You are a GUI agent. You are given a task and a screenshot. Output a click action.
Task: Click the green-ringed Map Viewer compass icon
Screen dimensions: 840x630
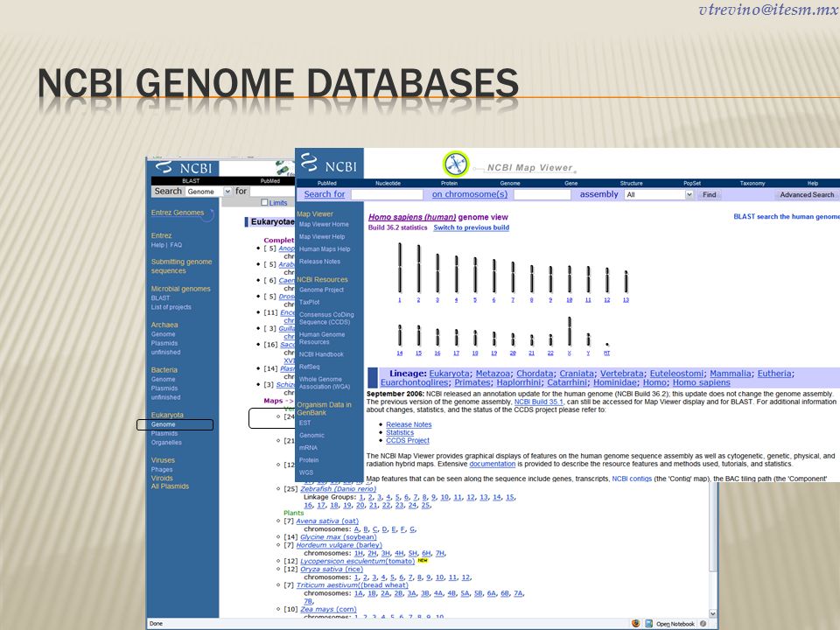[x=456, y=164]
